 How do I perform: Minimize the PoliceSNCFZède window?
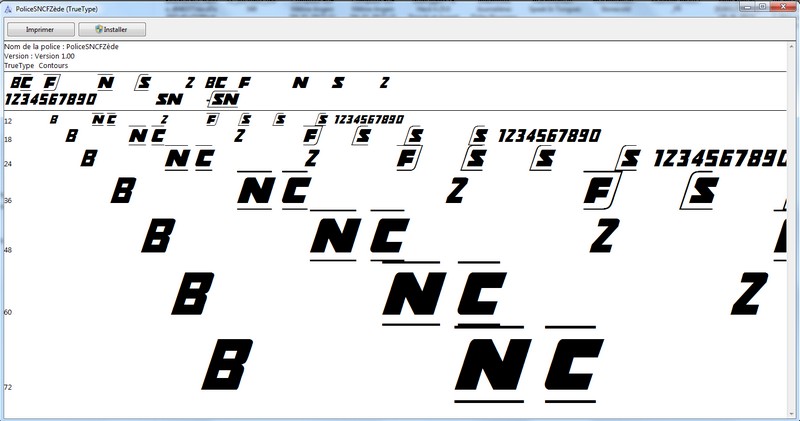coord(747,7)
